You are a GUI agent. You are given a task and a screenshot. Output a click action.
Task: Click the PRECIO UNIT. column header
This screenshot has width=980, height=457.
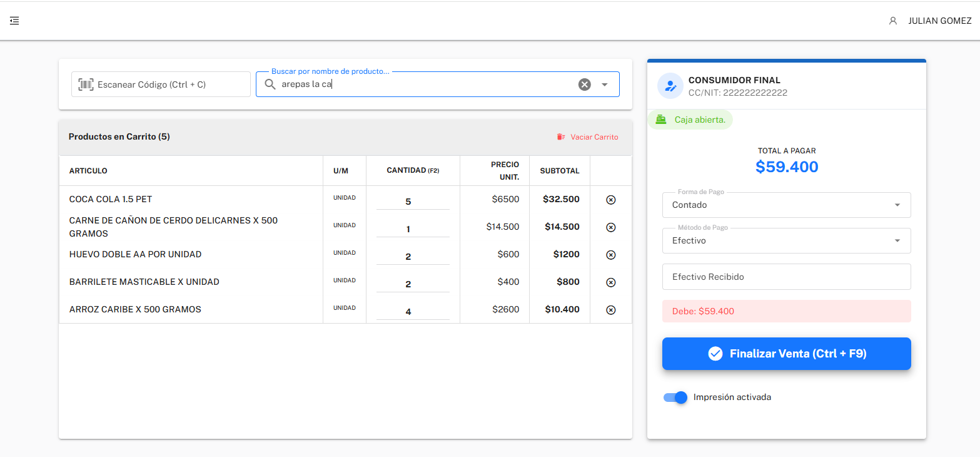505,170
